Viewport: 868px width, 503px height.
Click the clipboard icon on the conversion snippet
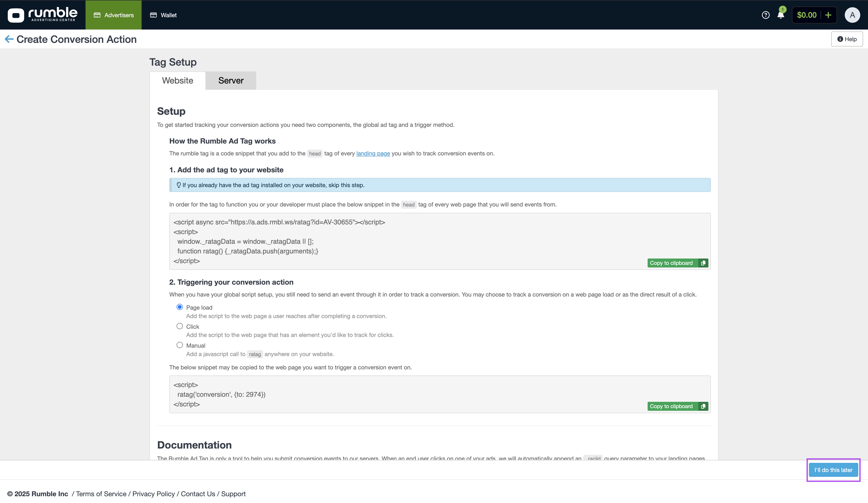[703, 406]
